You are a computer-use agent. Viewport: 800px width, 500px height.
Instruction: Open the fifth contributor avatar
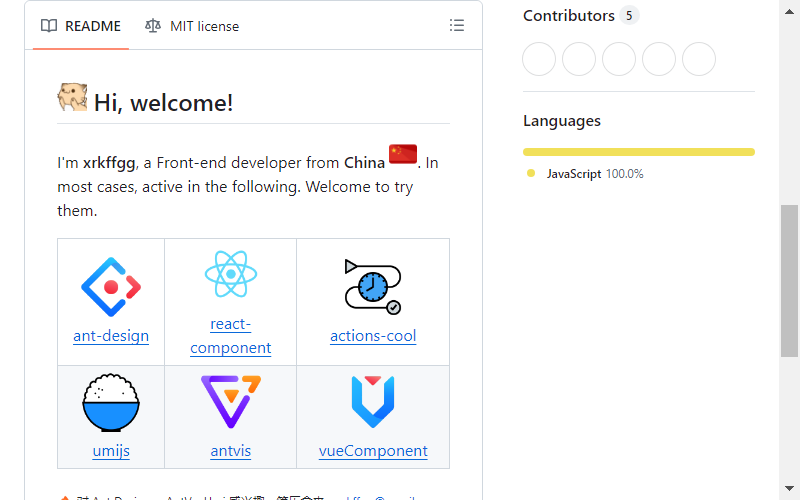click(x=698, y=59)
